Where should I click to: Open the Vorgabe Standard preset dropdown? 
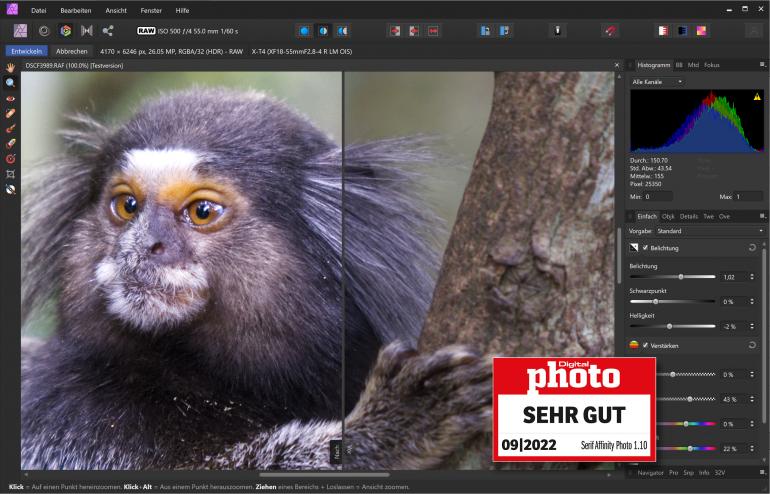pos(710,231)
